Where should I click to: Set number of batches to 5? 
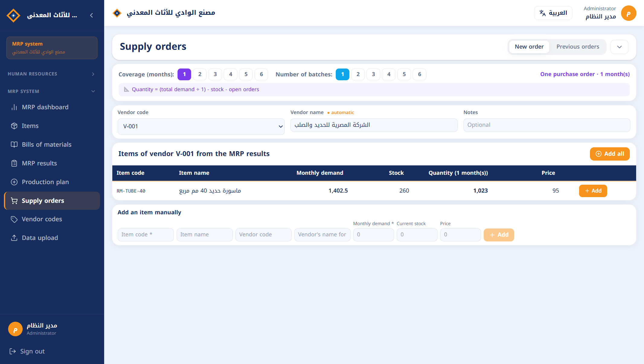click(404, 74)
